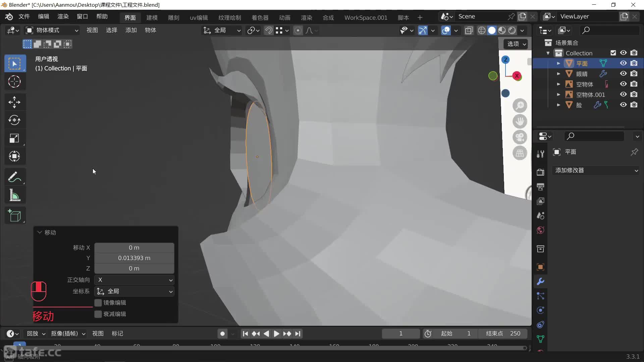Open the Tool properties tab

pos(540,154)
